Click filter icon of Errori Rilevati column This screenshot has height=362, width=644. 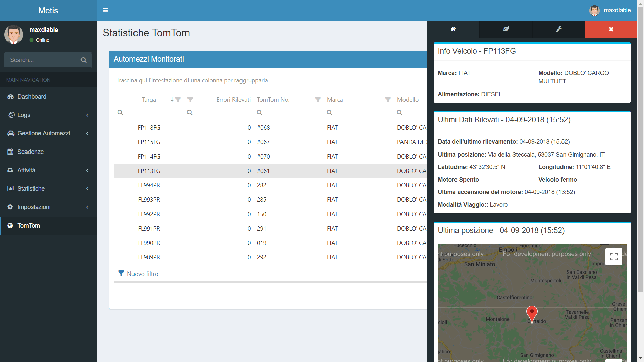pos(190,100)
